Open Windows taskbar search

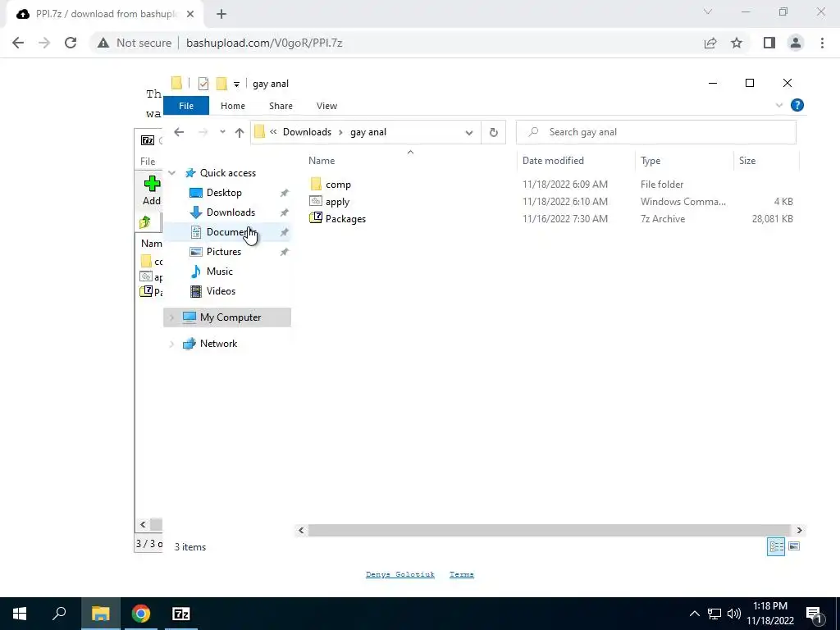(59, 614)
